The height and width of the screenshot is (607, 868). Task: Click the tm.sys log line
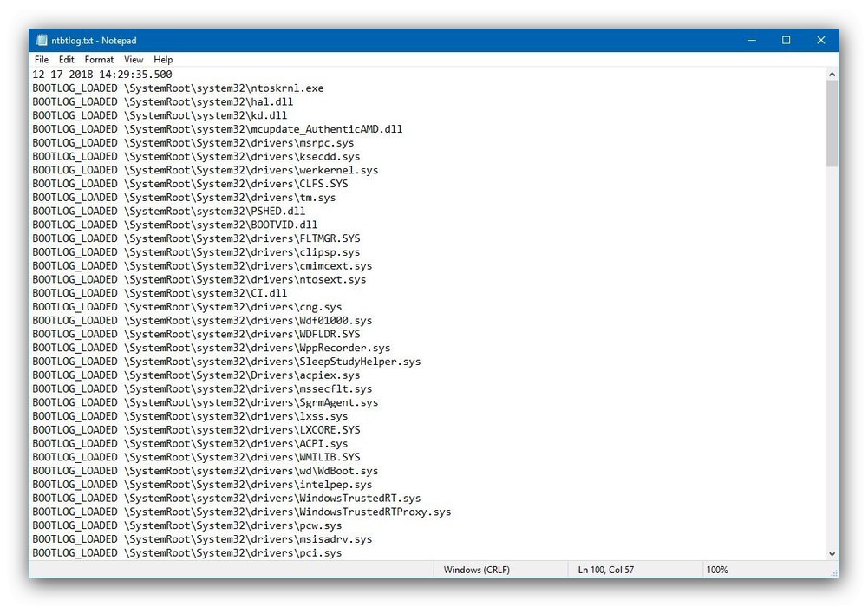coord(185,197)
